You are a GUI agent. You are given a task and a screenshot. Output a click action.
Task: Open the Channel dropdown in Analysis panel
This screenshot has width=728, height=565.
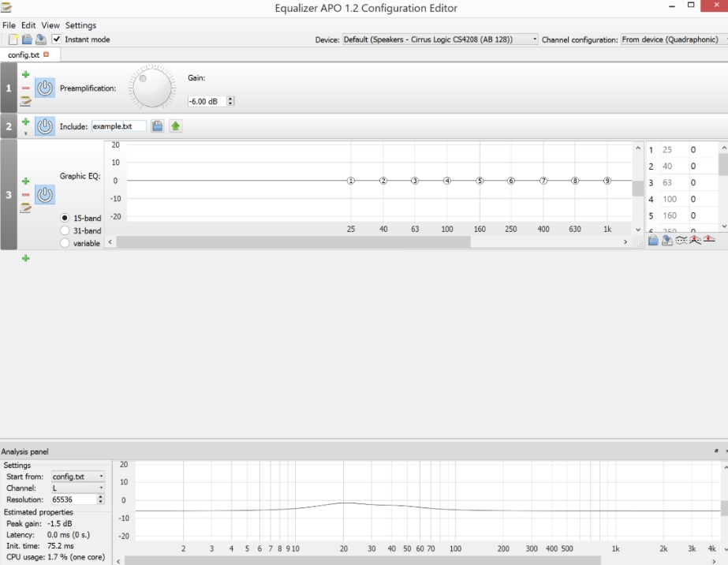[x=77, y=488]
